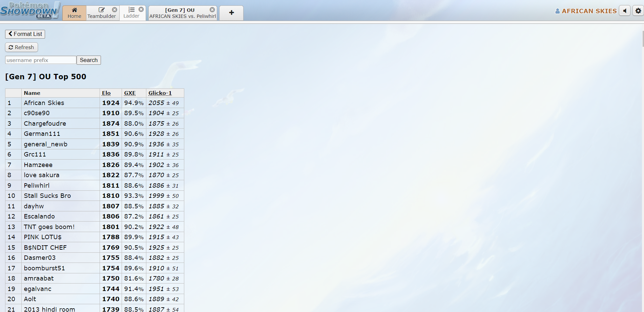Click the Search button
This screenshot has width=644, height=312.
pos(89,60)
